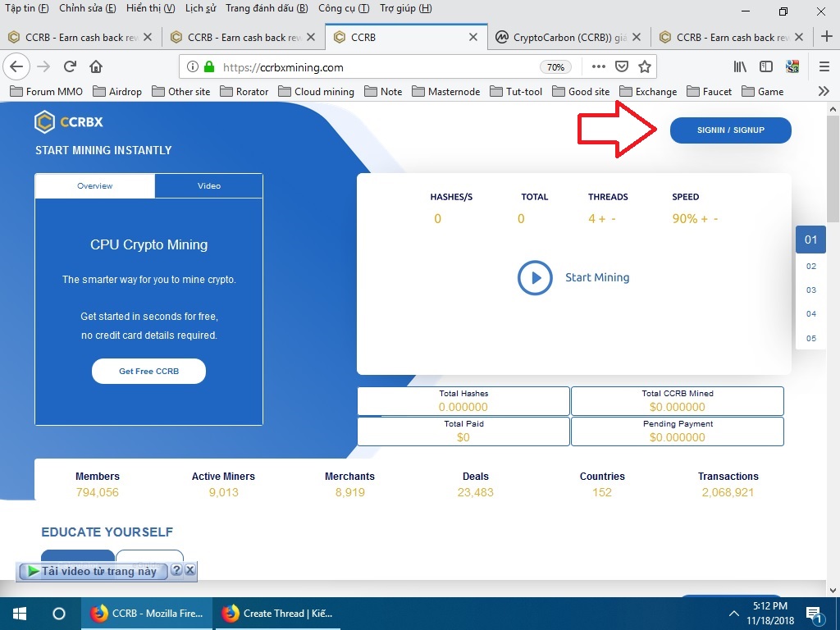
Task: Open Lịch sử (History) menu
Action: (x=200, y=8)
